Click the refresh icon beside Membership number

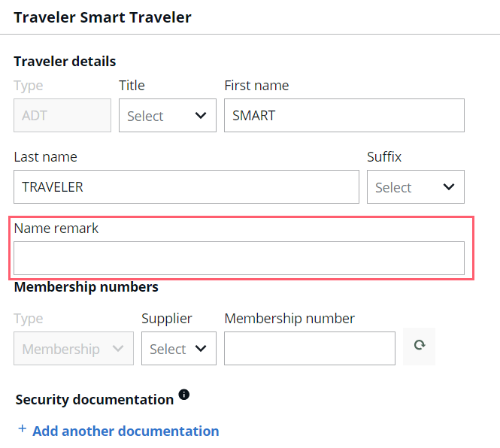tap(419, 347)
